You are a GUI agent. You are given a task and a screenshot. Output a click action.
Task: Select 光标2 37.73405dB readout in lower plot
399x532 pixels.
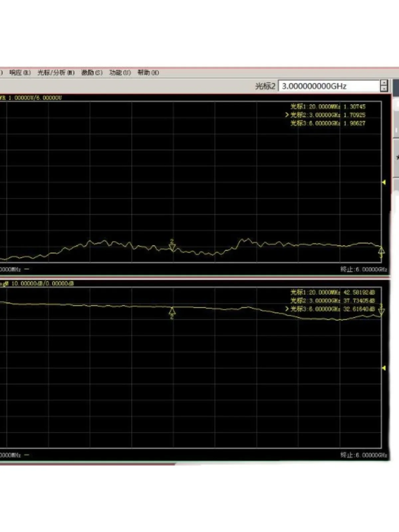pyautogui.click(x=332, y=301)
